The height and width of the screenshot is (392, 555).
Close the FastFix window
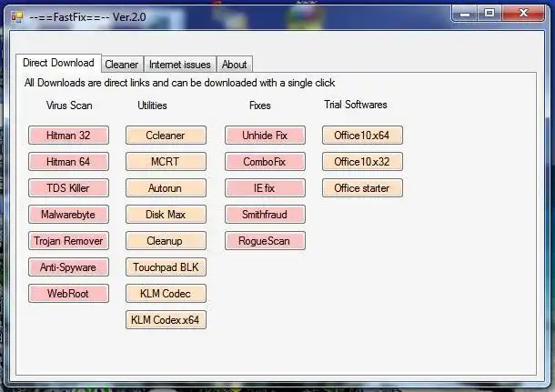pyautogui.click(x=523, y=14)
